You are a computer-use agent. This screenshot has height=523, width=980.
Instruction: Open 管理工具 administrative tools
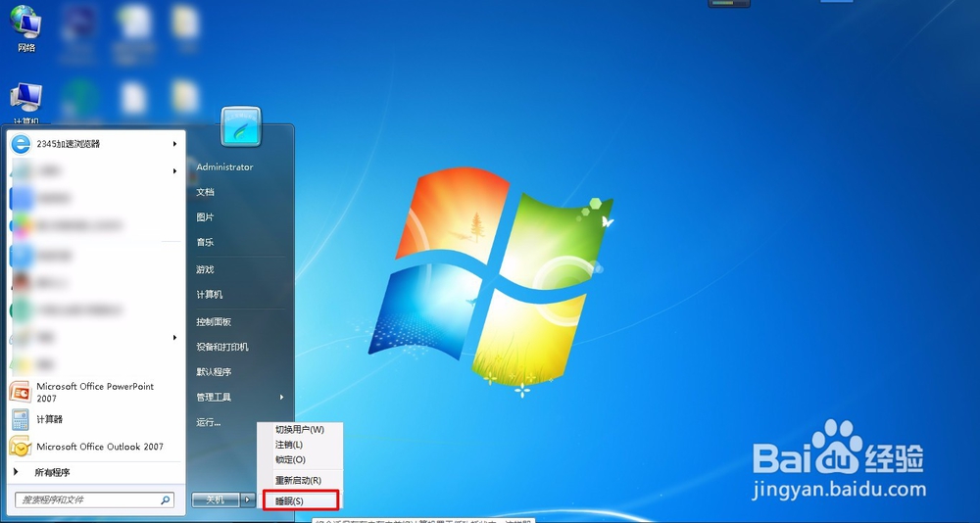(214, 397)
